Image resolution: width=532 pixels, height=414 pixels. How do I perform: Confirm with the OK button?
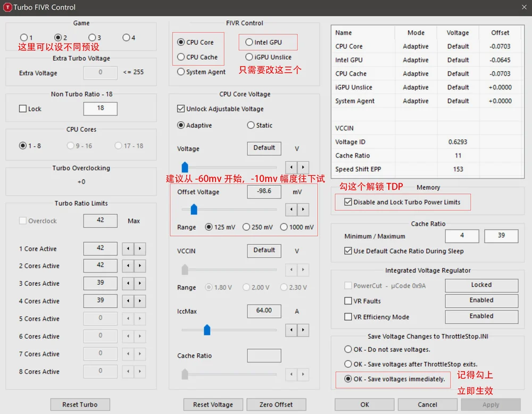[364, 404]
